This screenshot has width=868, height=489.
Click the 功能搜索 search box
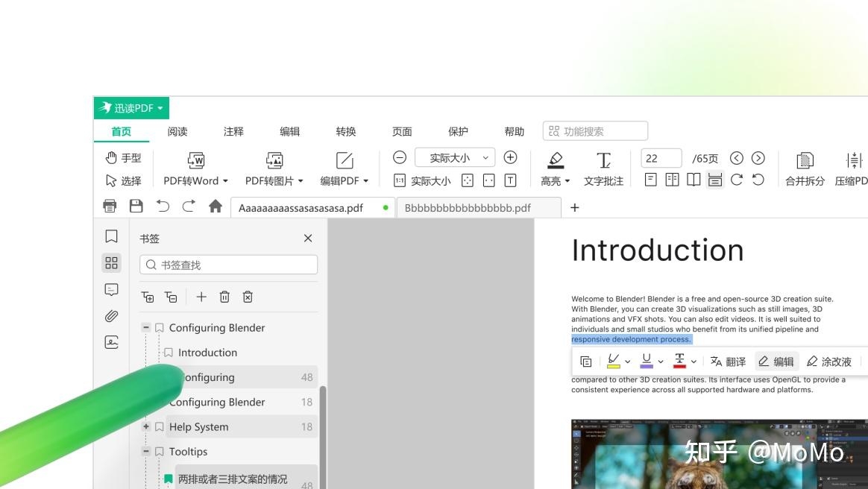(595, 131)
